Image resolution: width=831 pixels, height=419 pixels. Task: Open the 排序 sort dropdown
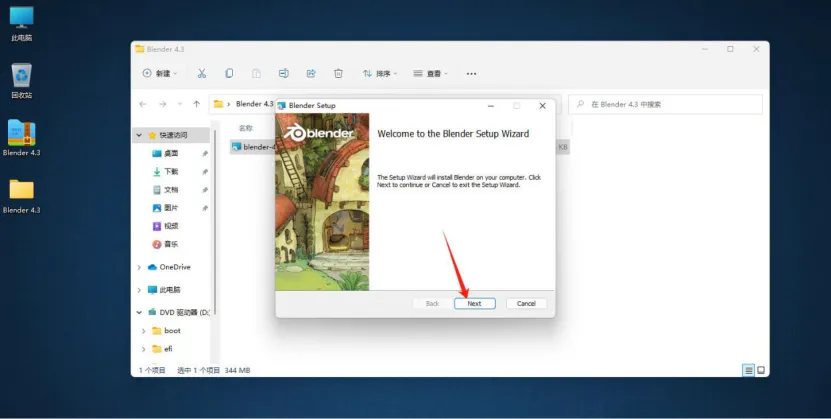(x=379, y=74)
